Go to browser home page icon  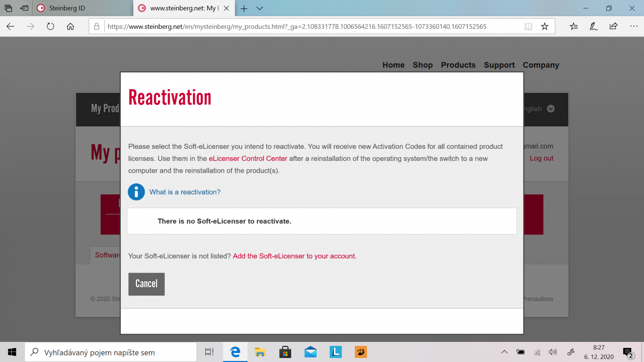point(70,27)
